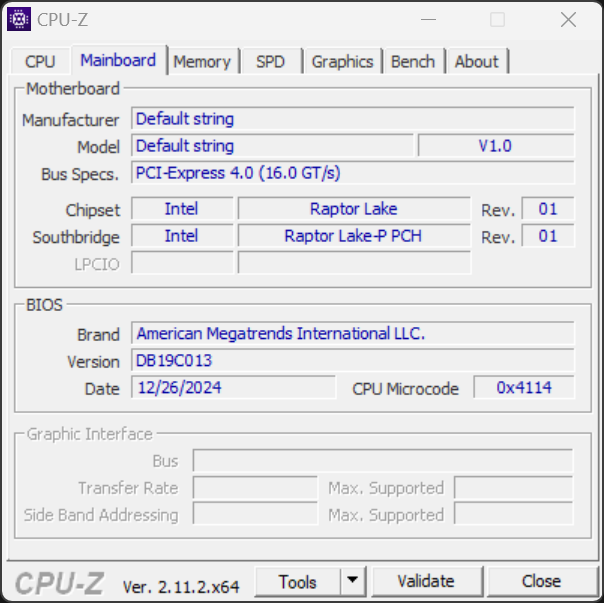Click the Southbridge Rev. '01' field
604x603 pixels.
(548, 236)
